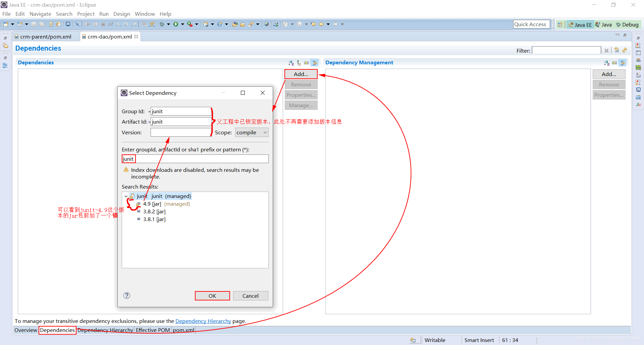Viewport: 644px width, 345px height.
Task: Switch to Dependency Hierarchy bottom tab
Action: coord(105,330)
